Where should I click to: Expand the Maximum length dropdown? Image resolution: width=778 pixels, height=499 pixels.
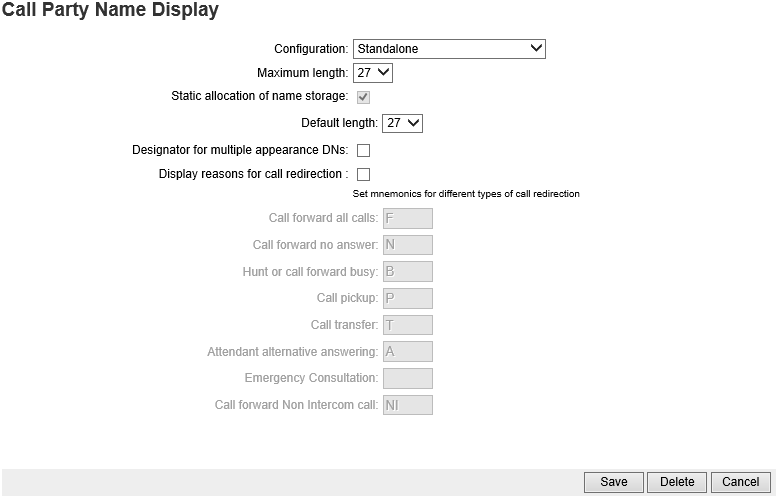[x=373, y=73]
